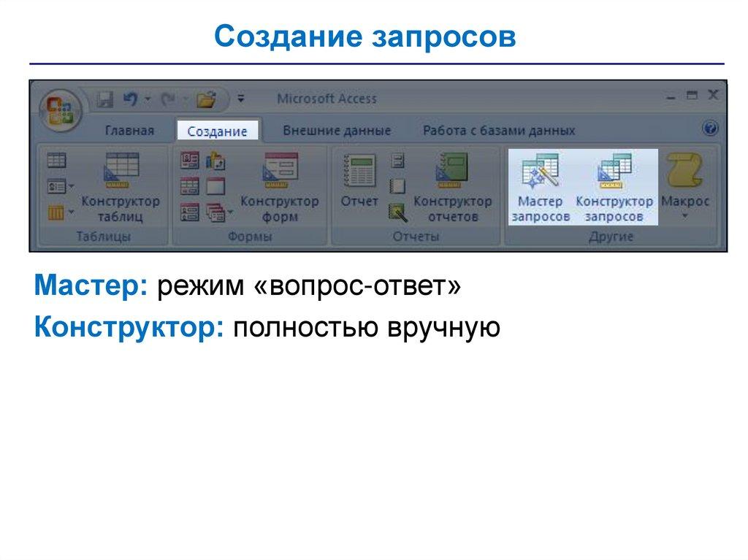This screenshot has height=560, width=748.
Task: Click the Отчет report icon
Action: click(359, 180)
